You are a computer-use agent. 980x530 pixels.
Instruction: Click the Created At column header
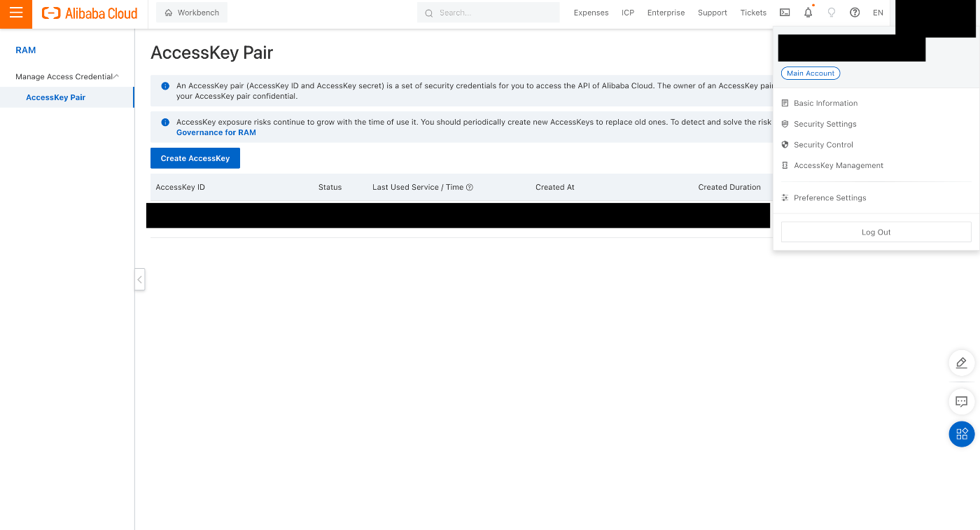click(x=555, y=187)
